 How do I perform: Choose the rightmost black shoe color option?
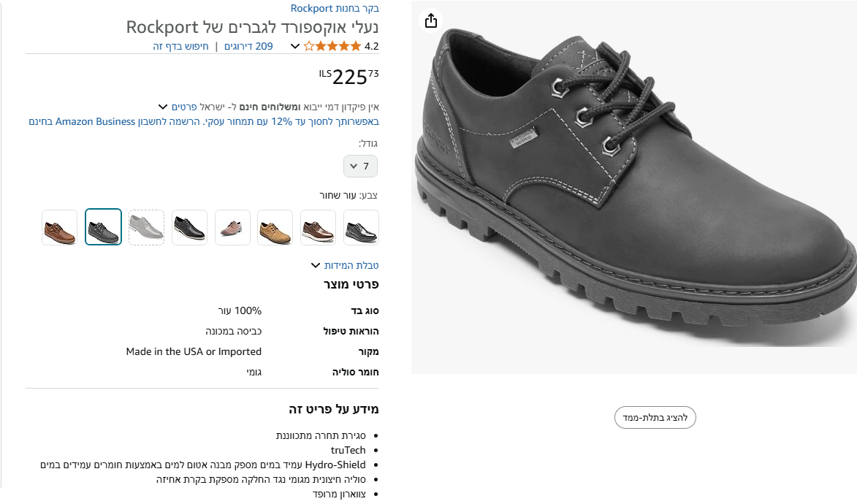pos(361,227)
